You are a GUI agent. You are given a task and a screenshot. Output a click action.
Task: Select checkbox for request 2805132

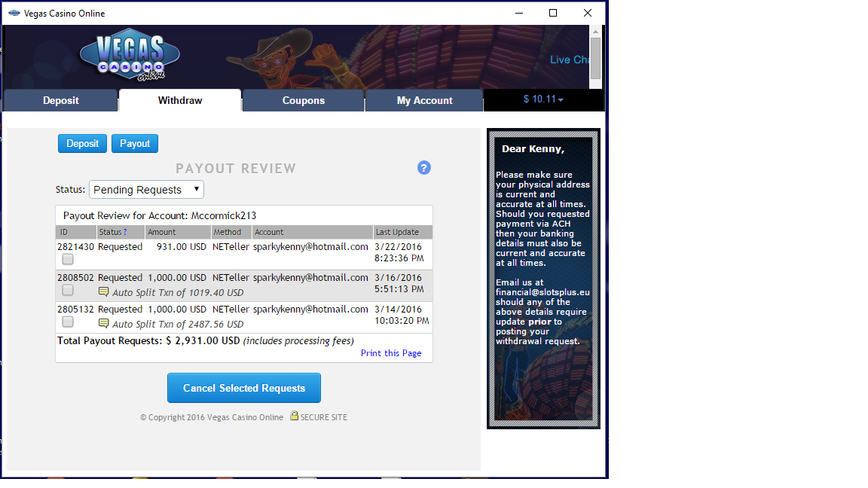pyautogui.click(x=68, y=322)
